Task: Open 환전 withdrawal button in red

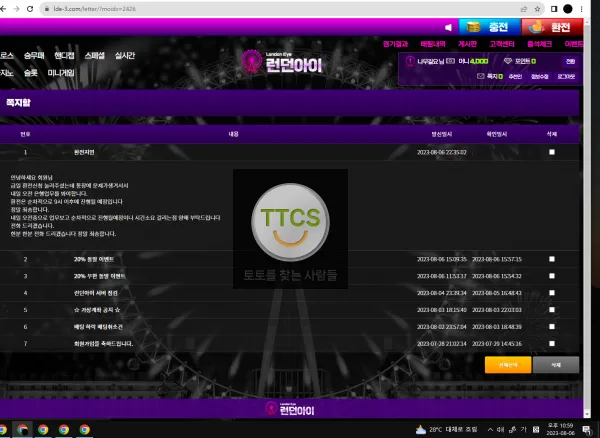Action: [x=552, y=27]
